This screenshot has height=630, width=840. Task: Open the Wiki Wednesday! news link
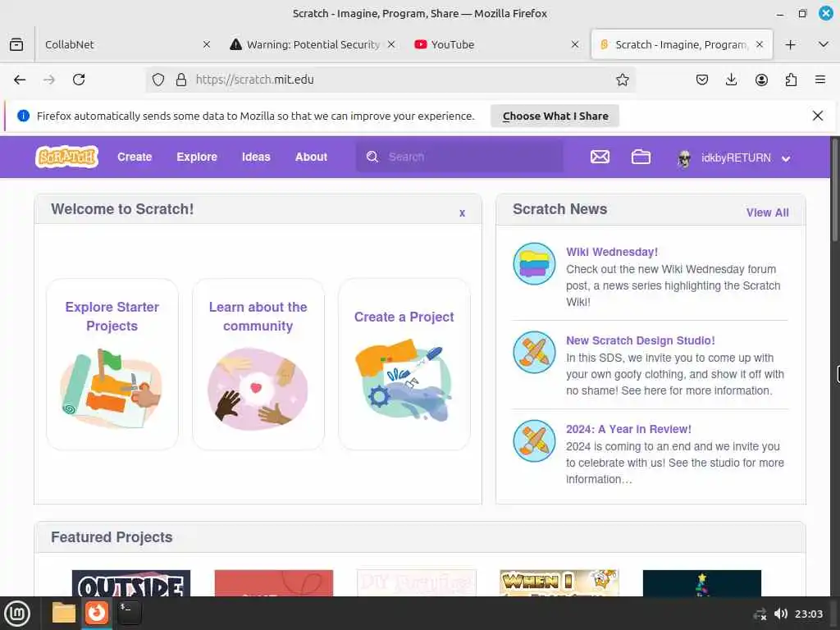(x=612, y=252)
